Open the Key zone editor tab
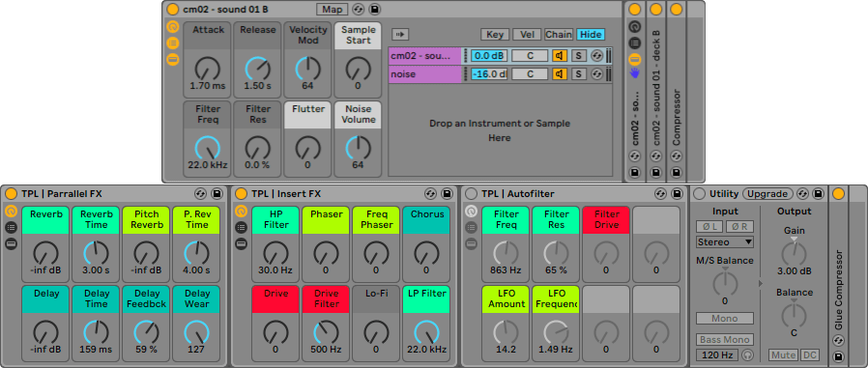868x368 pixels. [x=494, y=35]
